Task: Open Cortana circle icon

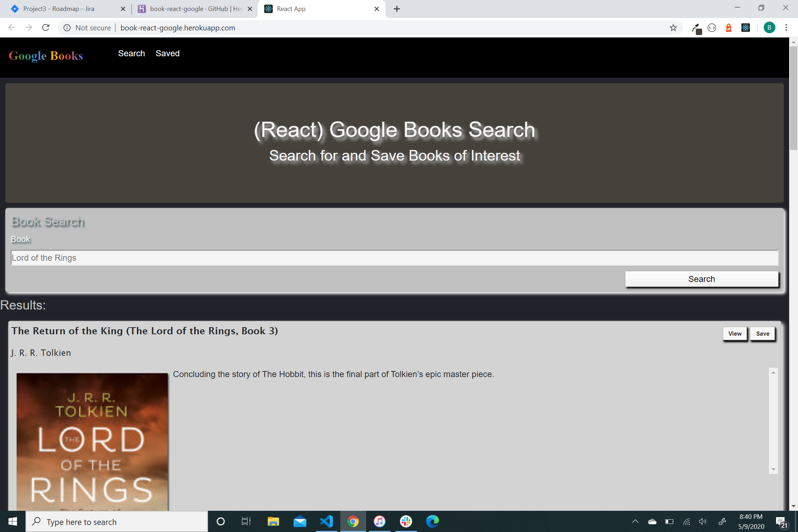Action: [220, 521]
